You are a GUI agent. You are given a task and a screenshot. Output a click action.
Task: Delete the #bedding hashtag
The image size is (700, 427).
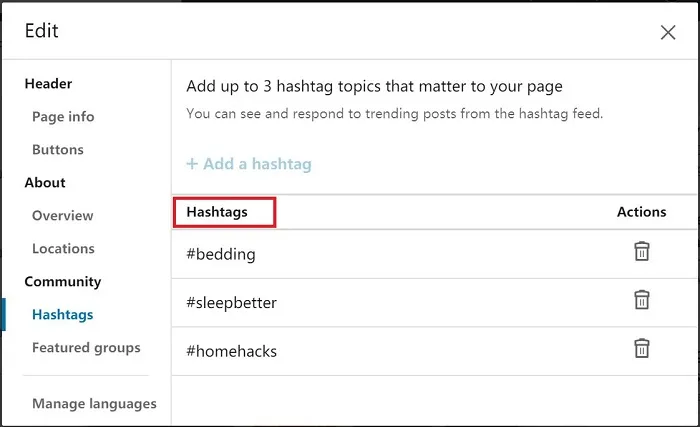(642, 251)
